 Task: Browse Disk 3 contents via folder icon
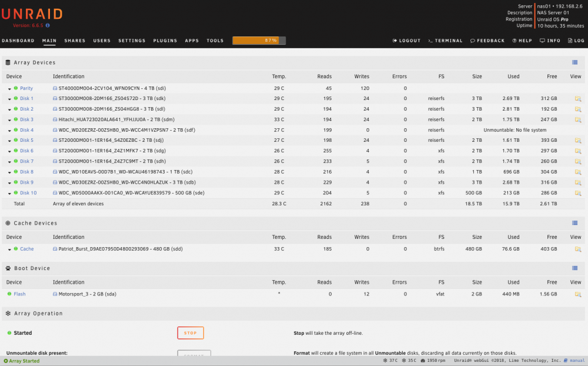coord(578,120)
